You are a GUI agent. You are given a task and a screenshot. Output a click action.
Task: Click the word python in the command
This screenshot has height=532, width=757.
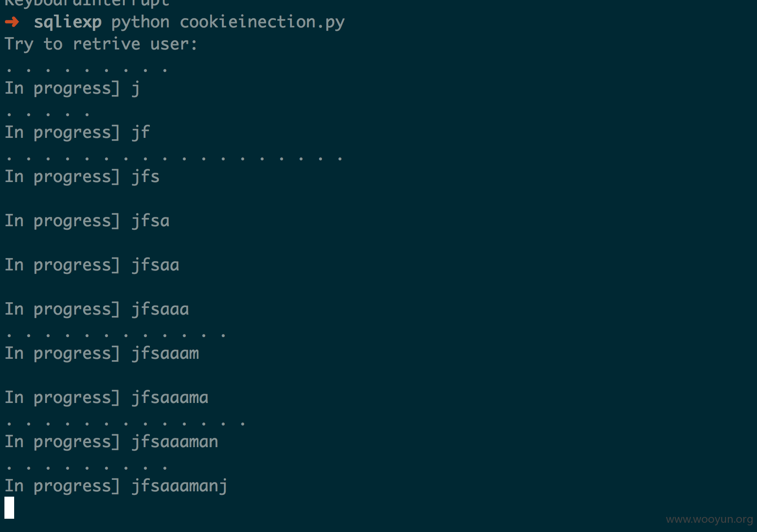pos(141,22)
